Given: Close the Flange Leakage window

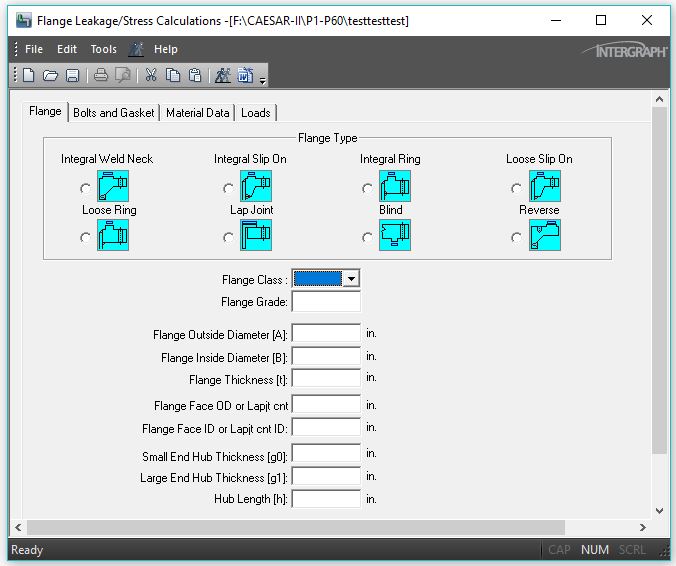Looking at the screenshot, I should click(x=647, y=20).
